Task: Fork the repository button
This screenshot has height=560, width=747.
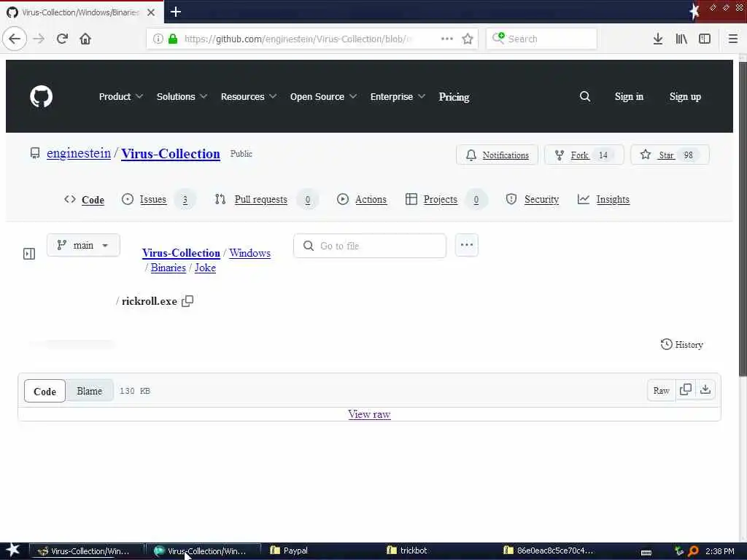Action: click(x=584, y=155)
